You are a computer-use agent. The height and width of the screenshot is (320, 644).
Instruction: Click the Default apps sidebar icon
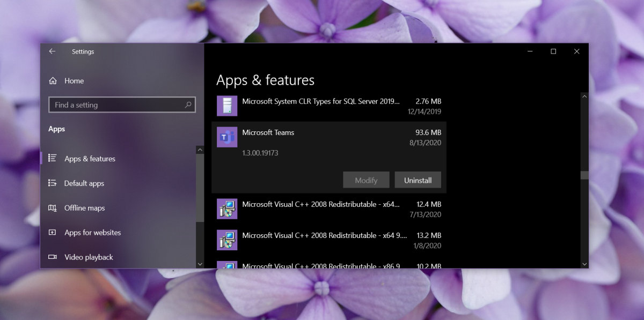point(52,183)
